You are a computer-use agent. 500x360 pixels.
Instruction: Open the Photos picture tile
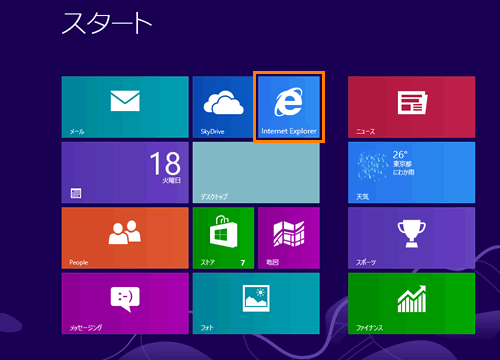point(256,303)
